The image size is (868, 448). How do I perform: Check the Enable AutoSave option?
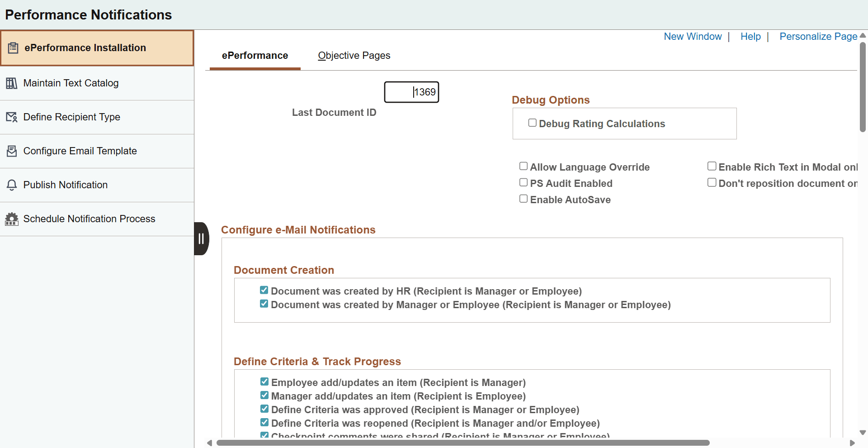tap(524, 198)
